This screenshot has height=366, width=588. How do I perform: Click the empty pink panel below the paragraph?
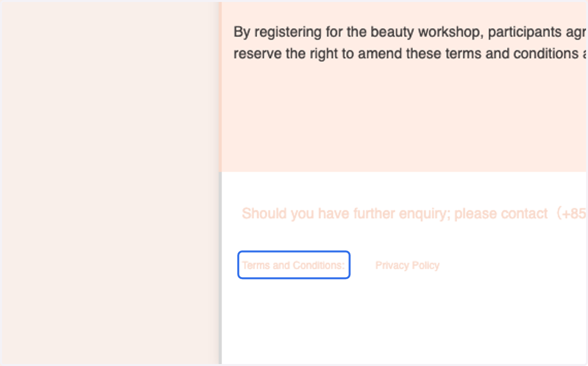pyautogui.click(x=404, y=118)
